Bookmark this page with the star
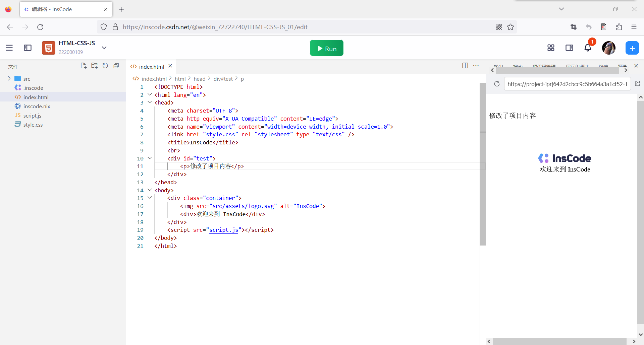 511,27
